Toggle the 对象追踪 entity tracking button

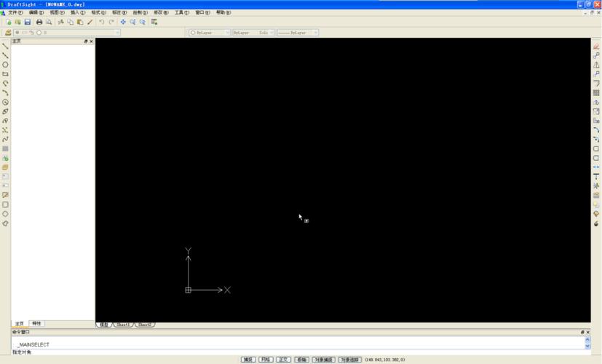(x=349, y=360)
